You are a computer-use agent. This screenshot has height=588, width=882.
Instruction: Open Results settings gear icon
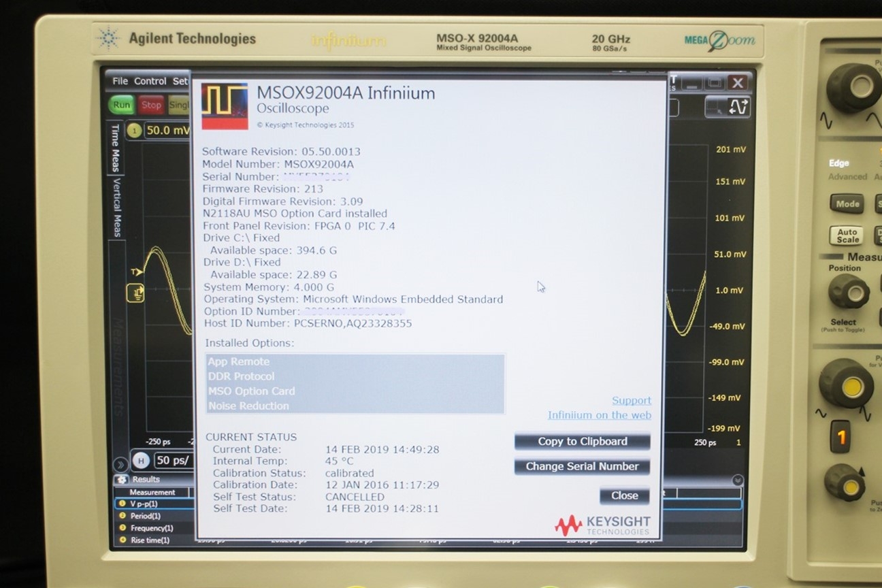(121, 480)
